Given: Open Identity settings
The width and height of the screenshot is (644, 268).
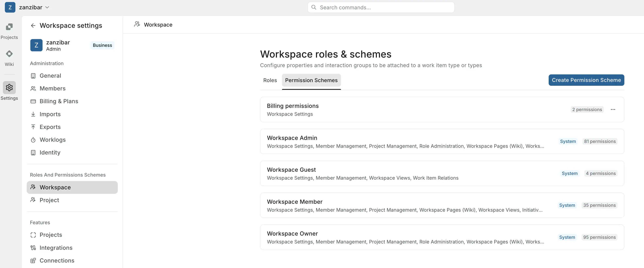Looking at the screenshot, I should [x=50, y=152].
